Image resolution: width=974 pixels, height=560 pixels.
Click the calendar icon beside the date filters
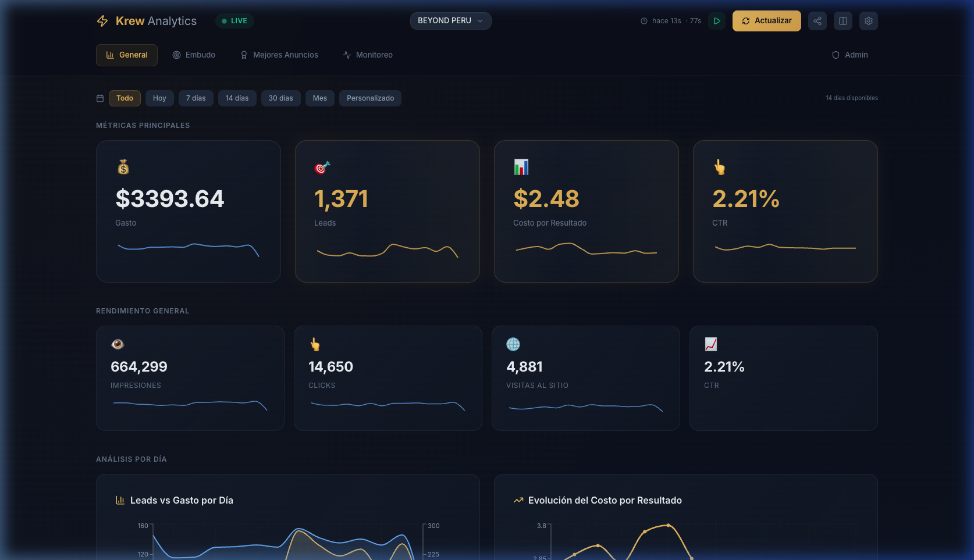click(x=99, y=98)
